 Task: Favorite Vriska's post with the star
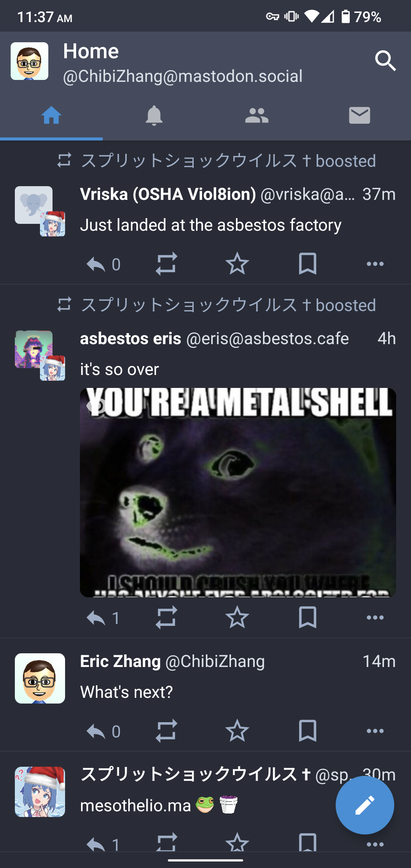(x=237, y=263)
